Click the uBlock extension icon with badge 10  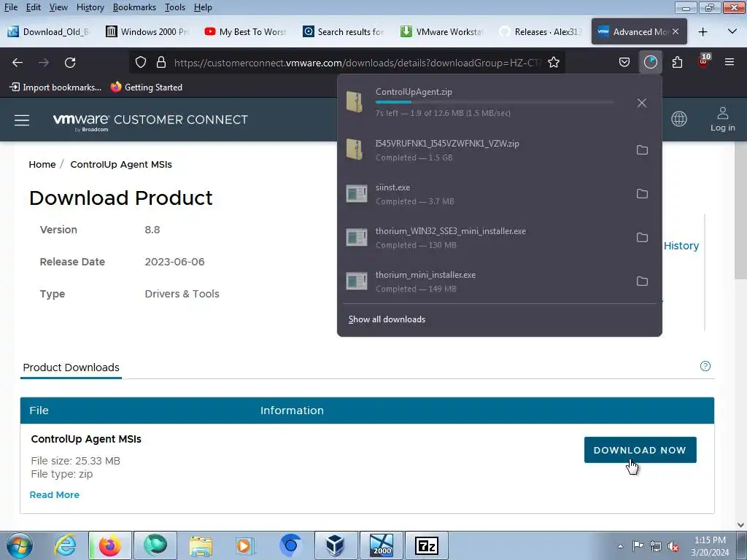704,61
